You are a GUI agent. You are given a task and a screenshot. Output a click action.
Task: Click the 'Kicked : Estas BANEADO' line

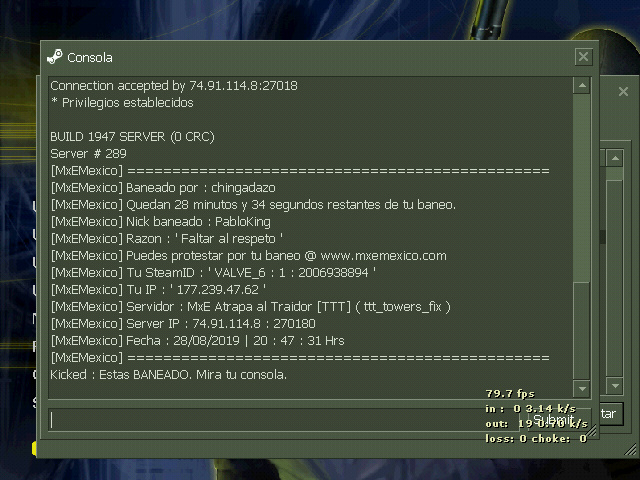(x=169, y=375)
